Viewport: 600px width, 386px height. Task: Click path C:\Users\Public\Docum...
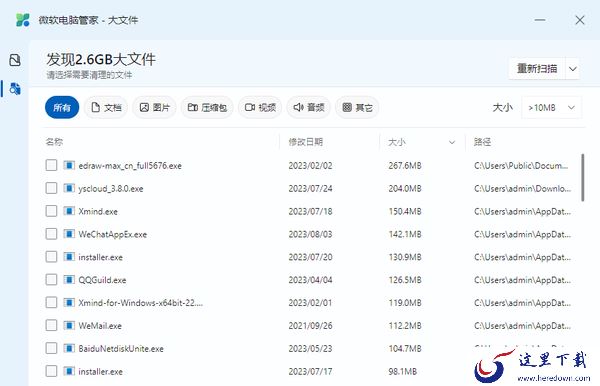coord(521,166)
